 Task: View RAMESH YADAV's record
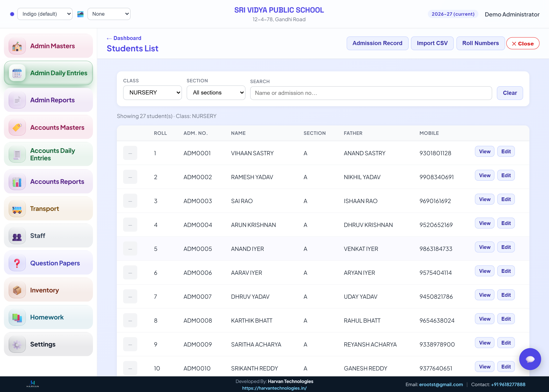484,175
